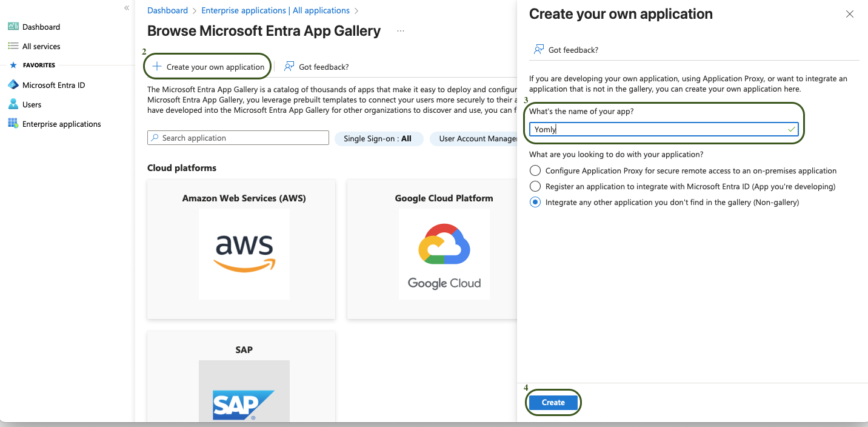Image resolution: width=868 pixels, height=427 pixels.
Task: Click the Dashboard icon in sidebar
Action: coord(13,27)
